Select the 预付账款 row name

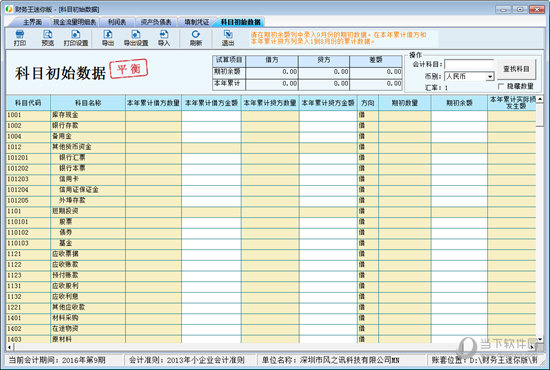click(65, 275)
